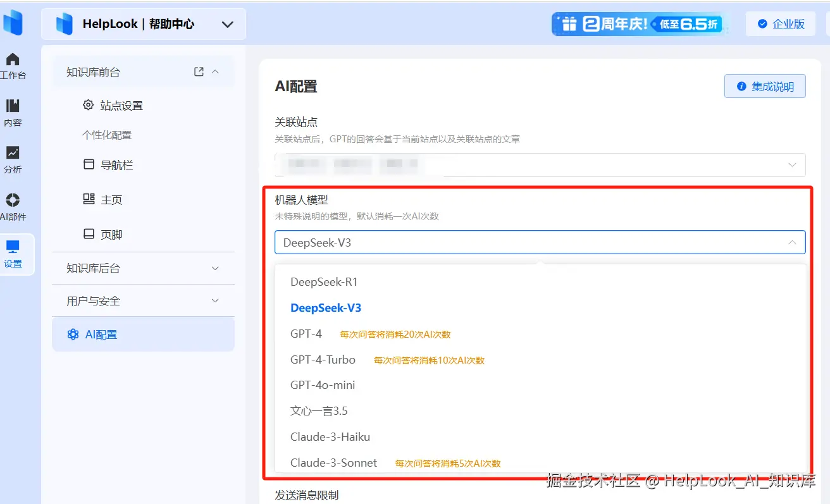
Task: Open the 内容 content icon
Action: coord(13,106)
